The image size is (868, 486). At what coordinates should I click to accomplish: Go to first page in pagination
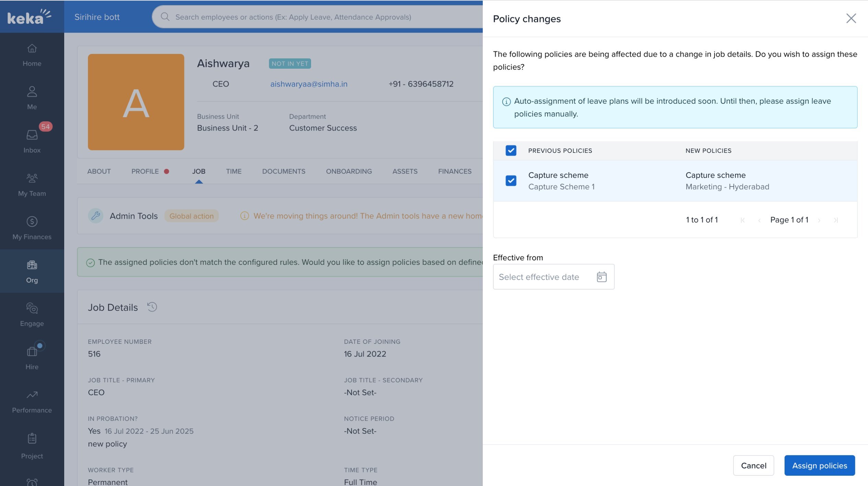(743, 220)
